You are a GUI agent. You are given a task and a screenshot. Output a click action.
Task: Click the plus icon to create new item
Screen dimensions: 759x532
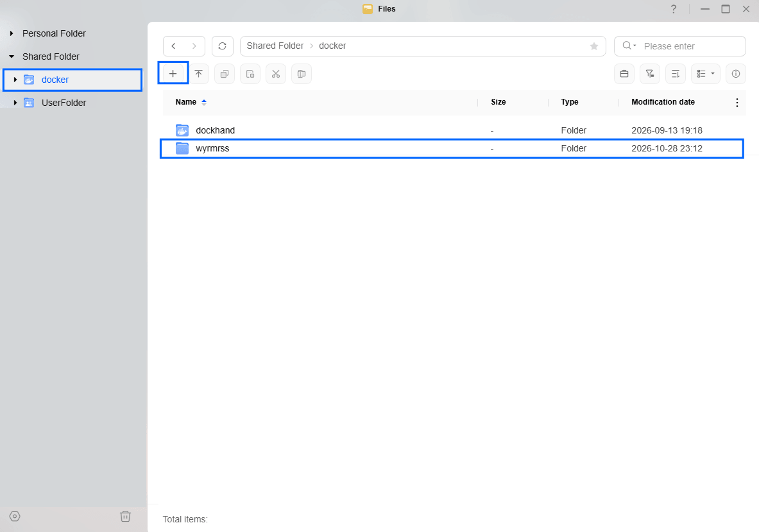pyautogui.click(x=173, y=74)
